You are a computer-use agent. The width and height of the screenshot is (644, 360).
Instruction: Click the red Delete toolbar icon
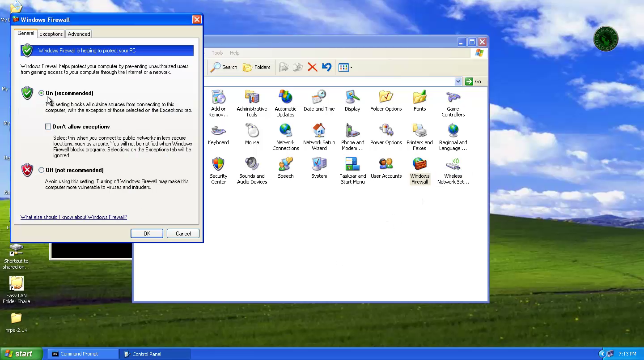point(312,67)
